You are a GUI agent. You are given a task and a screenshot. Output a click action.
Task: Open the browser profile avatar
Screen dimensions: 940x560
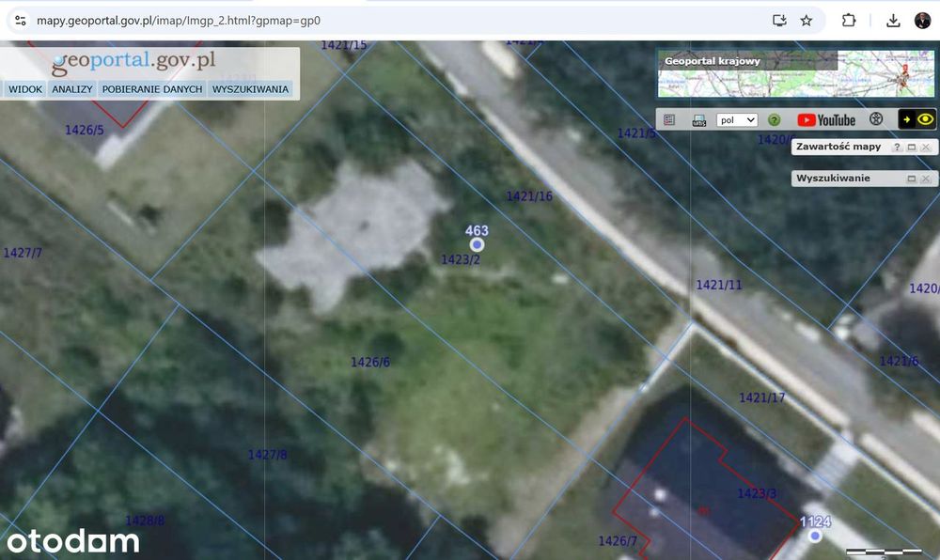coord(923,21)
